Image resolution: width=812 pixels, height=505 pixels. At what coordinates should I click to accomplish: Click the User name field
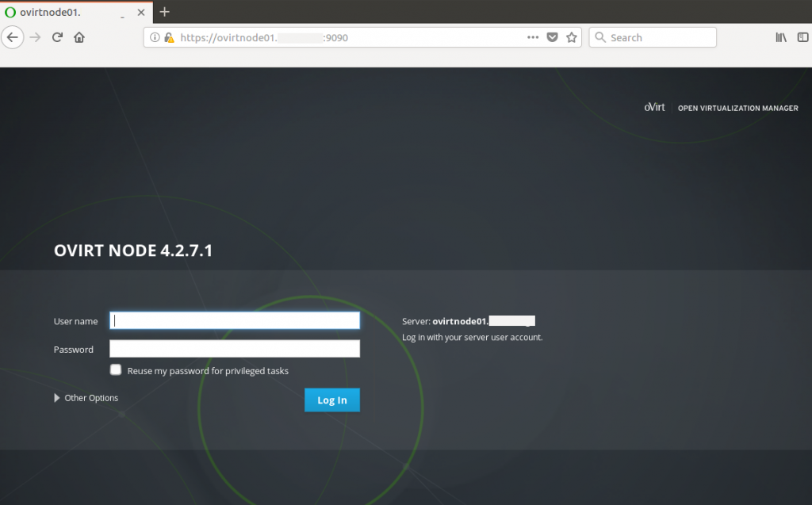[235, 320]
